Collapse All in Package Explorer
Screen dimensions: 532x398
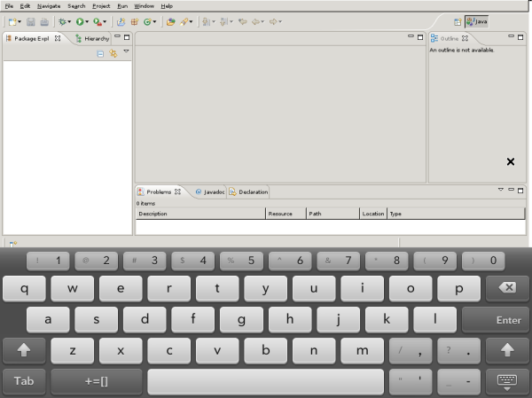tap(100, 53)
